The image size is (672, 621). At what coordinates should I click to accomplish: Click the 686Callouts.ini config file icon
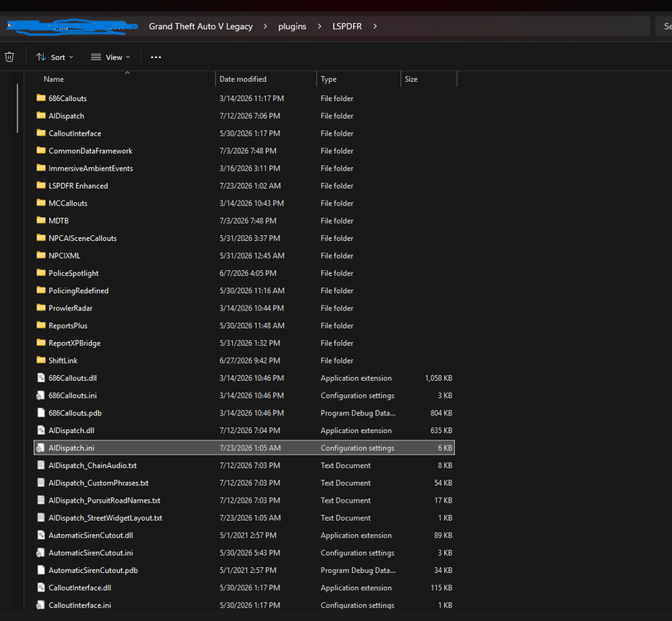point(41,395)
